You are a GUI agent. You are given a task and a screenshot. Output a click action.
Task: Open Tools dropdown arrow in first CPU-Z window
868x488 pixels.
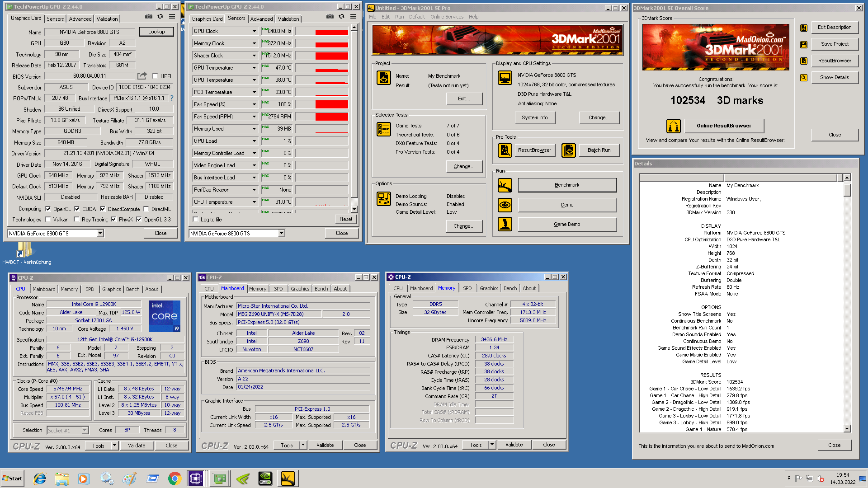pyautogui.click(x=114, y=446)
